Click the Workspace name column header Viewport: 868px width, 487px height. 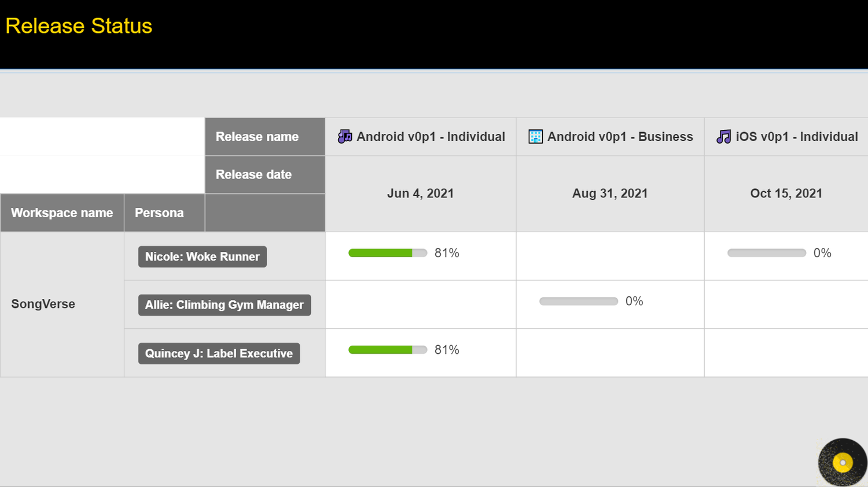pos(62,213)
